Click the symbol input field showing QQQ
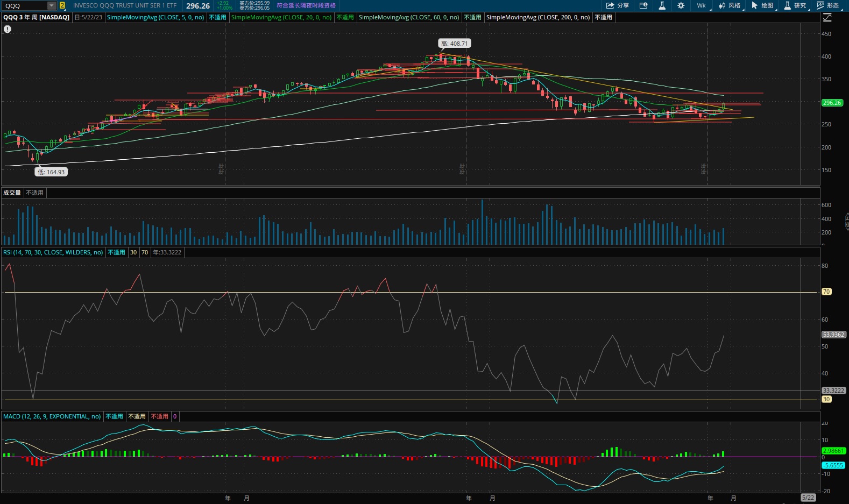Image resolution: width=849 pixels, height=504 pixels. pos(24,5)
